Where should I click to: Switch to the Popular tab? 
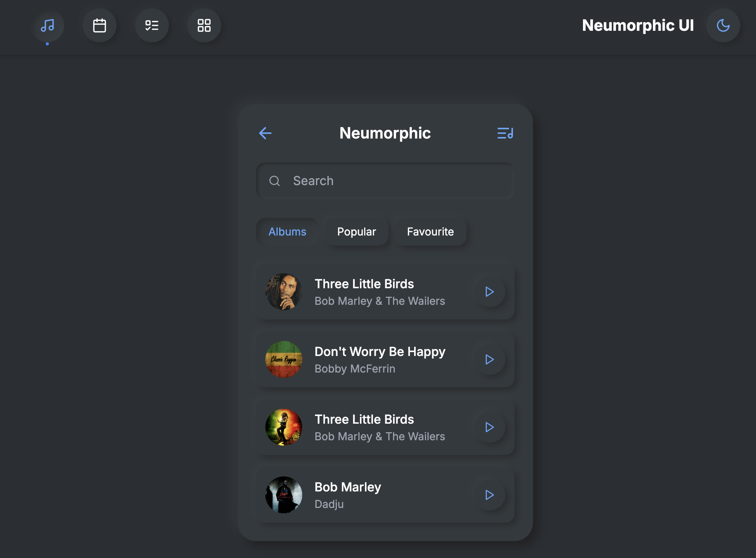pyautogui.click(x=356, y=232)
